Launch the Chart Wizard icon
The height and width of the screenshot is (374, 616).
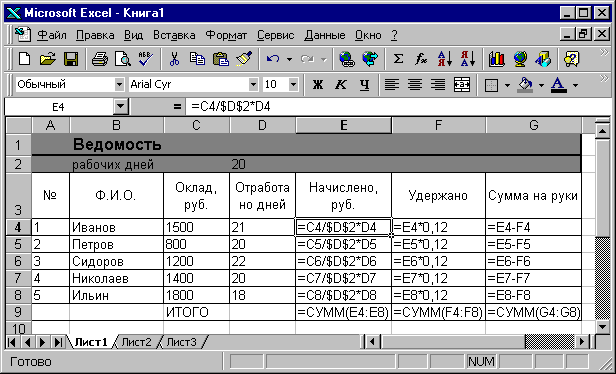pyautogui.click(x=497, y=59)
